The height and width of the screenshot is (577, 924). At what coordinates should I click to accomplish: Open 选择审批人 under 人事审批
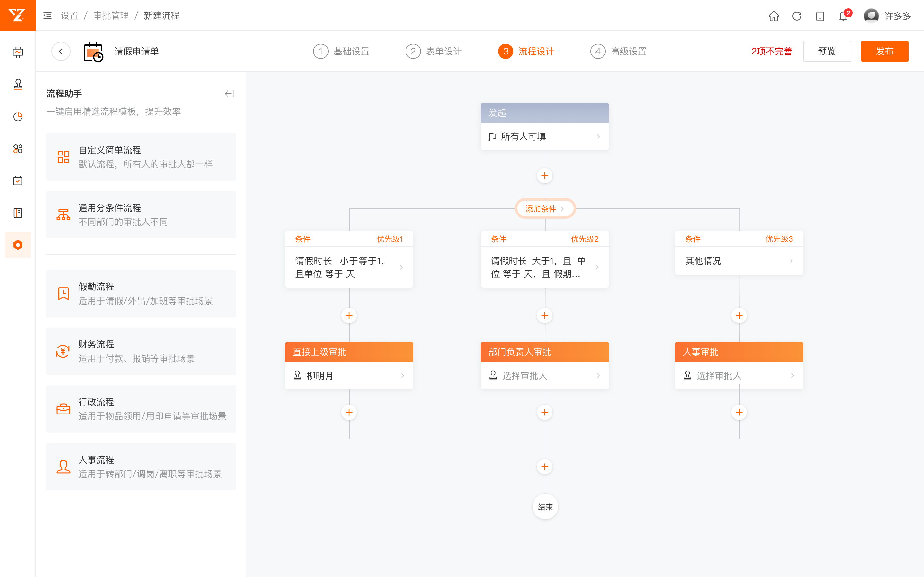pos(739,375)
